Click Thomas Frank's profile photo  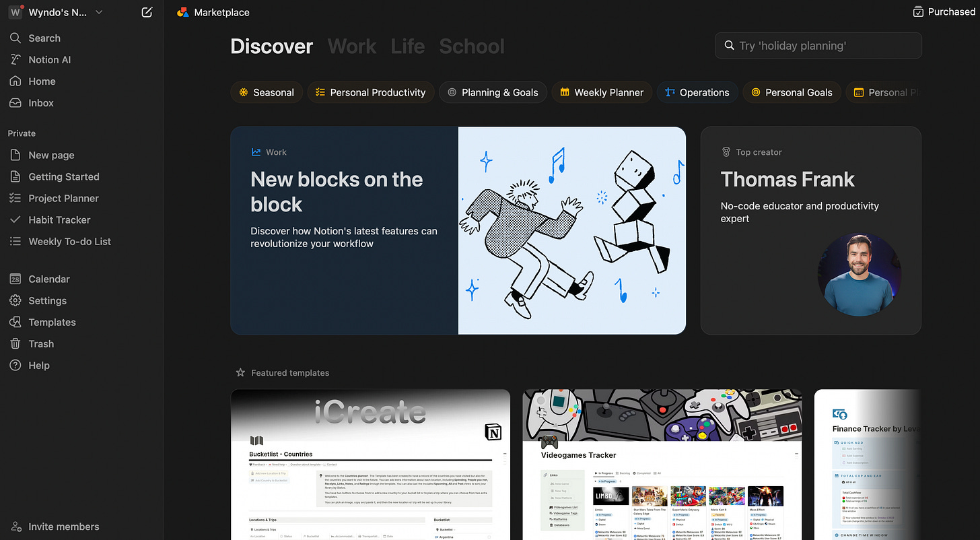[859, 275]
